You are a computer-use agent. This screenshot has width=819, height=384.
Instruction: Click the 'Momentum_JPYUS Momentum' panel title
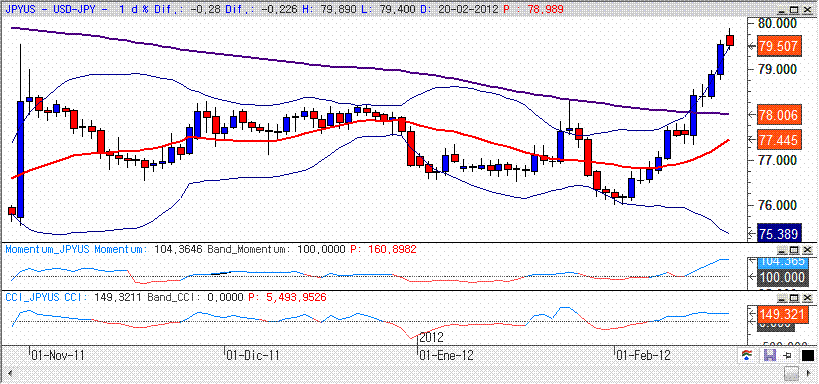(x=78, y=250)
